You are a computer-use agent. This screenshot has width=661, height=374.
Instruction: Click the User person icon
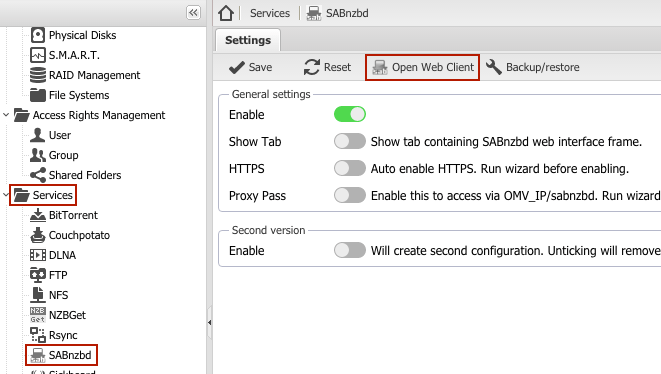point(38,135)
